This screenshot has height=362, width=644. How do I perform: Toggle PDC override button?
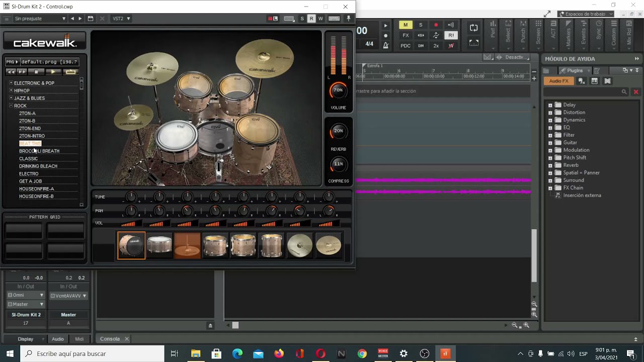coord(406,46)
